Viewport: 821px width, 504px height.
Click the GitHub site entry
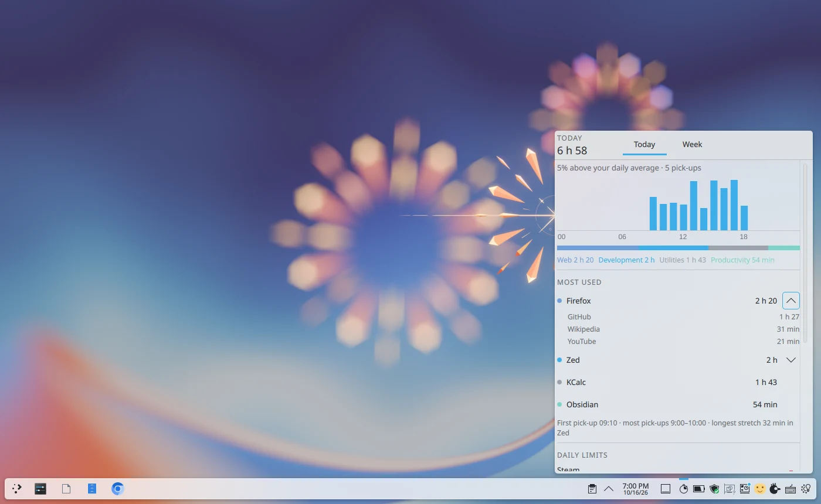point(683,317)
